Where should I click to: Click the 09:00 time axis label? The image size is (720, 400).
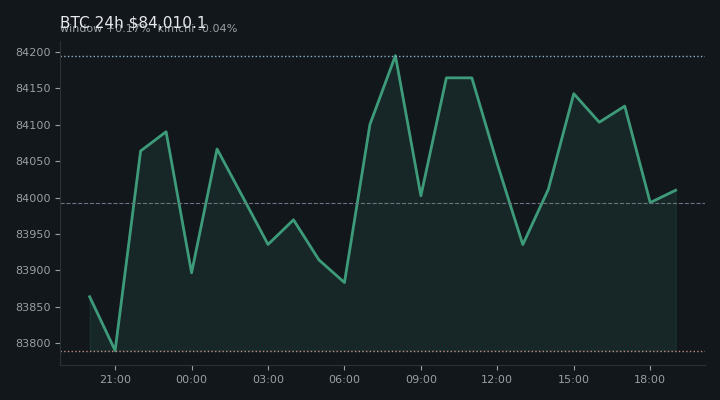pos(421,379)
